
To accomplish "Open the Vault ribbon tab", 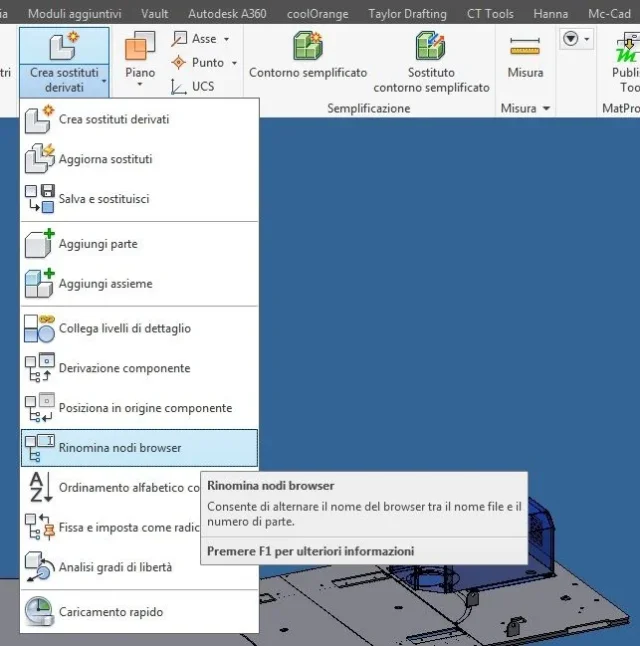I will pyautogui.click(x=155, y=14).
